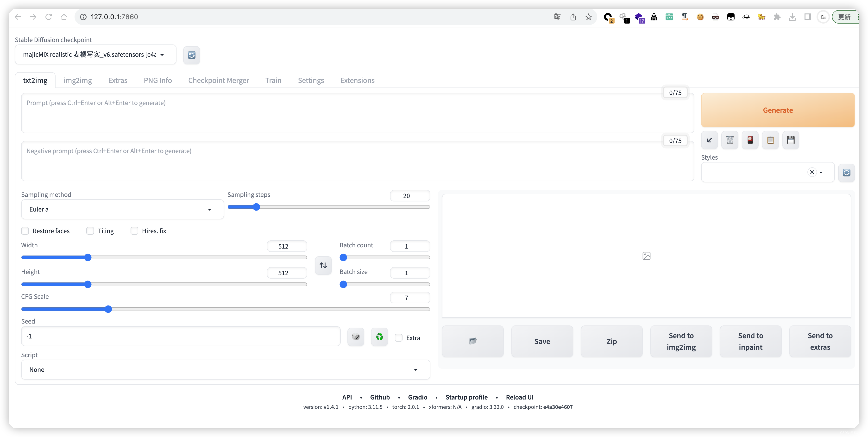Click the dice icon to randomize seed
868x437 pixels.
tap(356, 337)
